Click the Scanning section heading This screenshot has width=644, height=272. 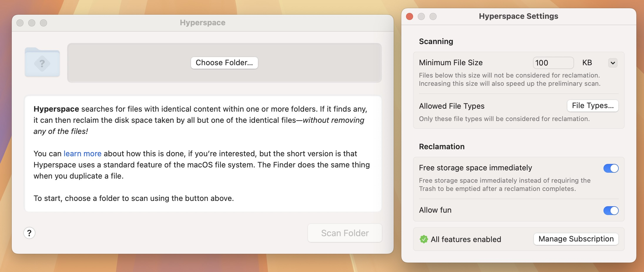point(436,41)
